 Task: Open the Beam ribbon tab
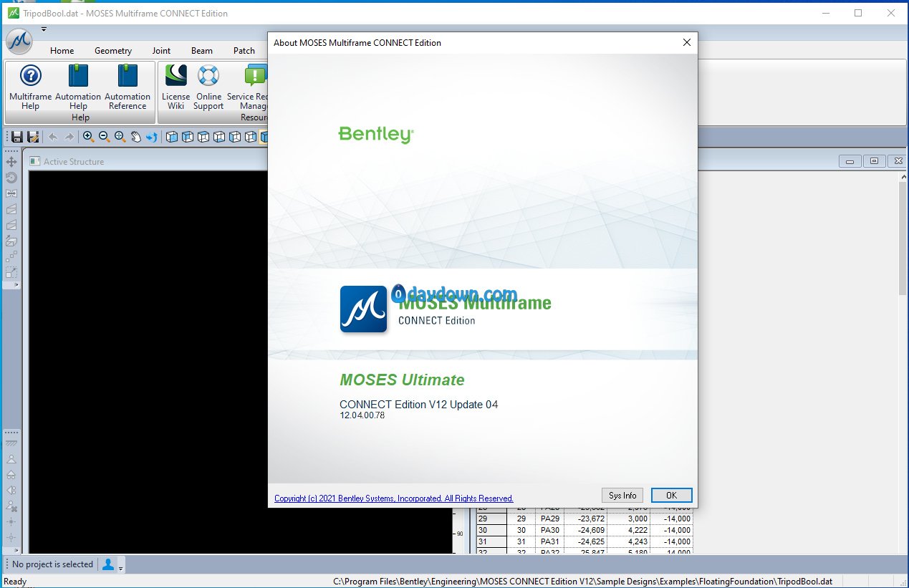(202, 51)
